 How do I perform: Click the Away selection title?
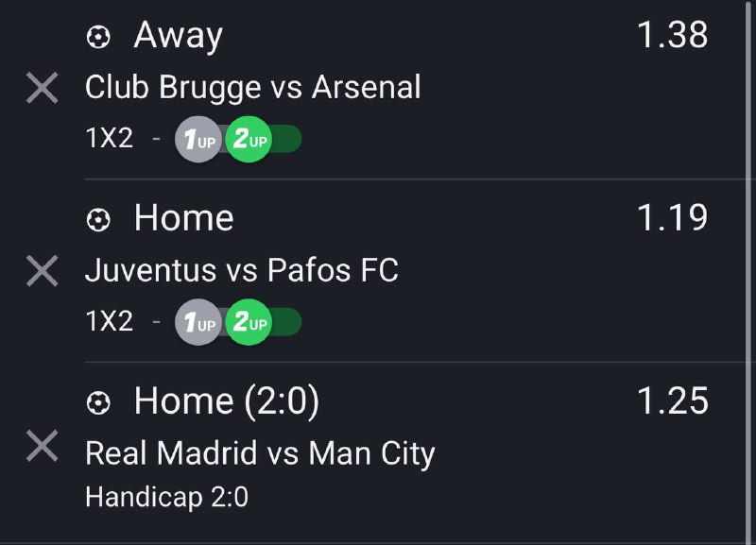[x=179, y=36]
